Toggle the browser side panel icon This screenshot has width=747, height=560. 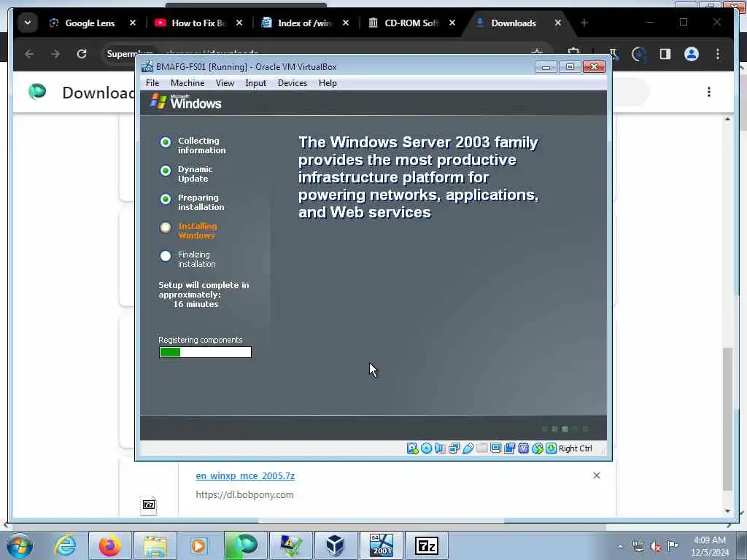coord(665,54)
